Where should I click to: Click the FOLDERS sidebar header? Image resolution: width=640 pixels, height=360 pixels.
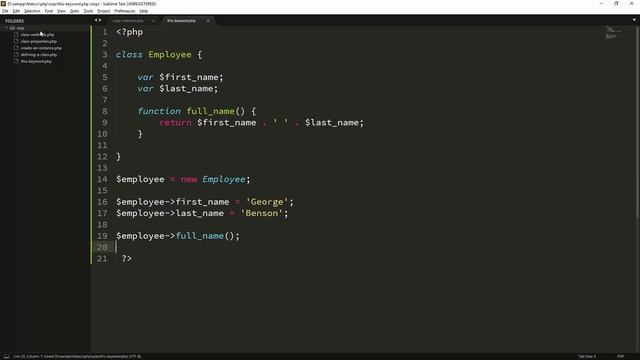pyautogui.click(x=15, y=21)
